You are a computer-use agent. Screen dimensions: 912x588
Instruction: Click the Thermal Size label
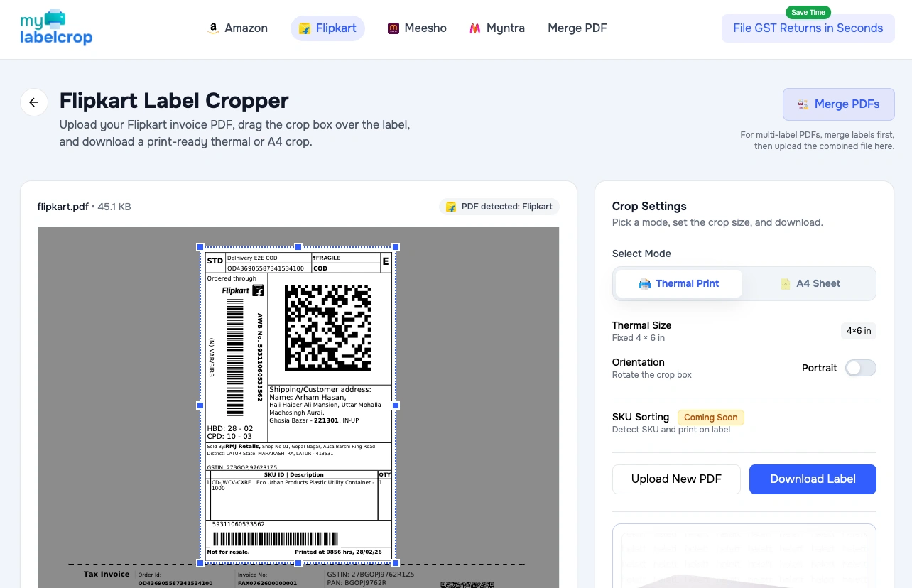(641, 325)
